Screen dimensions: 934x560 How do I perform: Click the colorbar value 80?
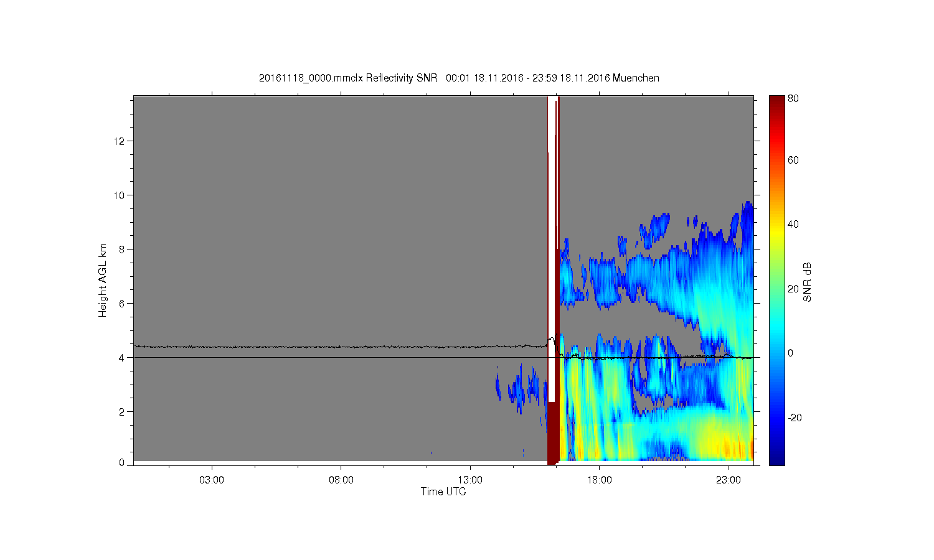(793, 99)
